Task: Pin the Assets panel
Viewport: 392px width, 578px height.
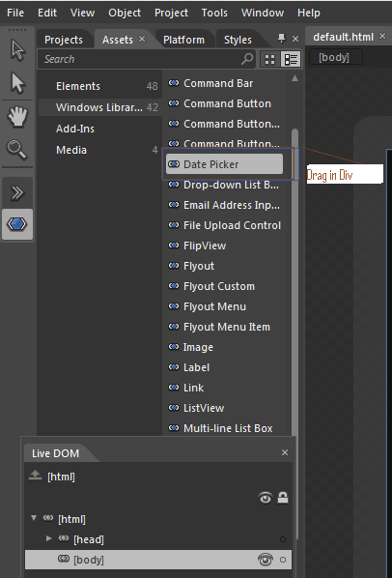Action: pyautogui.click(x=282, y=38)
